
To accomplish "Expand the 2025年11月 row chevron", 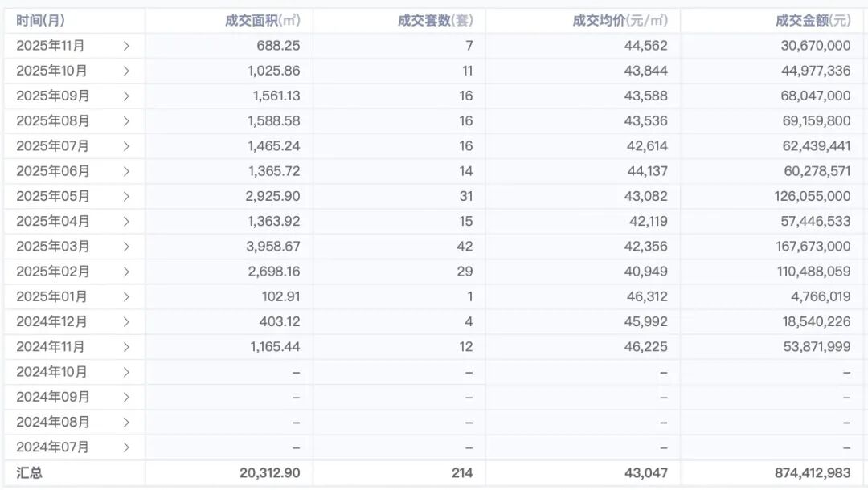I will 126,46.
